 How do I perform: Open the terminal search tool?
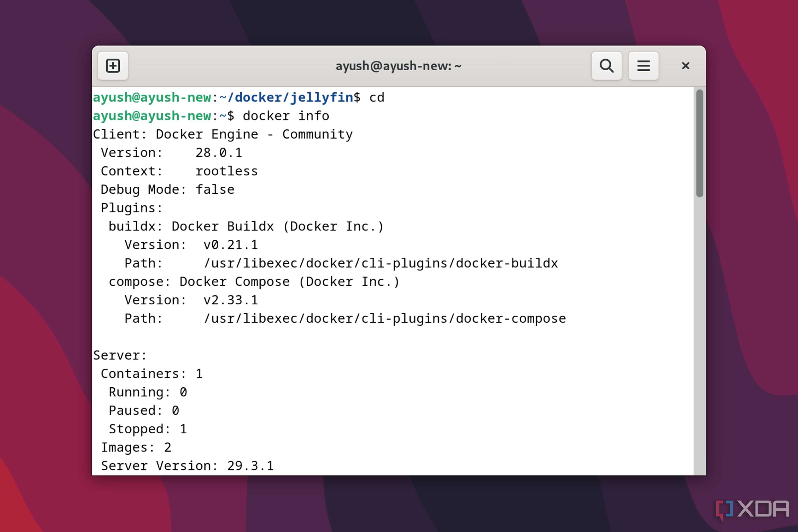607,66
